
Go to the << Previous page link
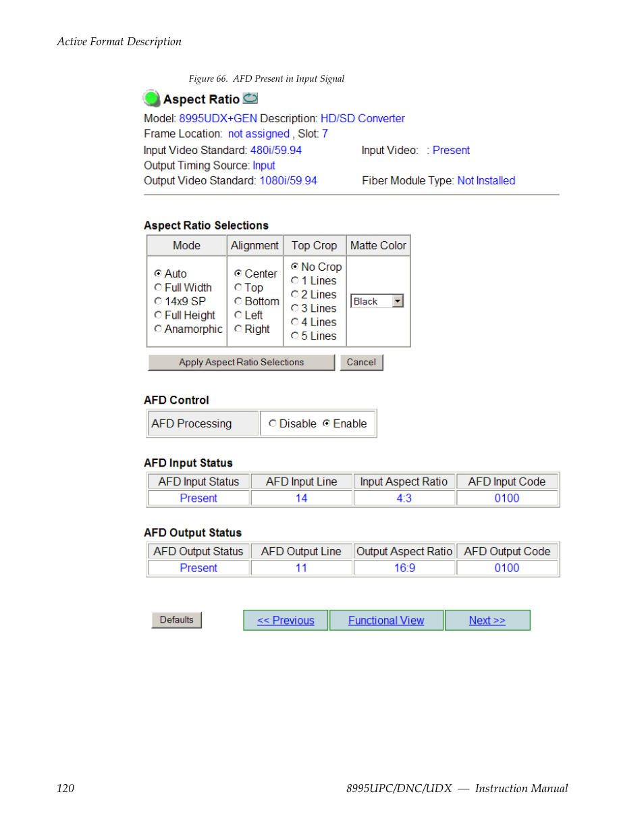tap(286, 621)
